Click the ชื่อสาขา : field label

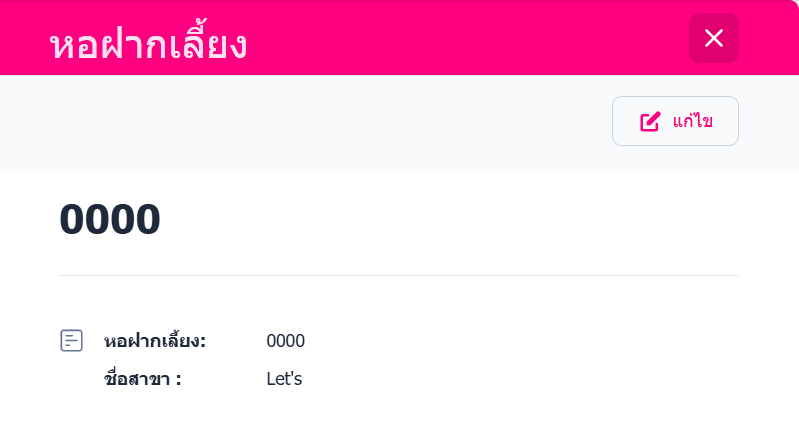[x=143, y=379]
